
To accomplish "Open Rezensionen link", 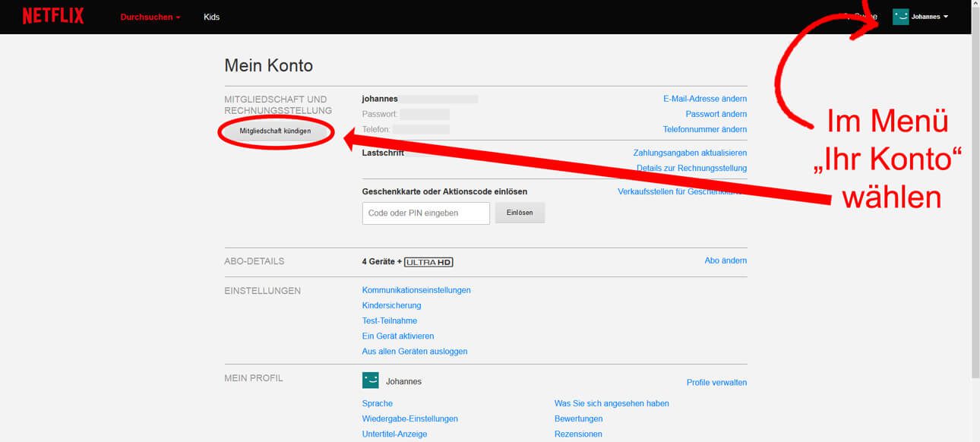I will pos(578,434).
